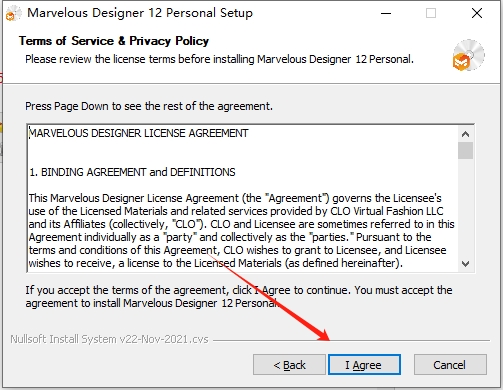The image size is (503, 390).
Task: Click the MARVELOUS DESIGNER LICENSE AGREEMENT heading line
Action: click(139, 133)
